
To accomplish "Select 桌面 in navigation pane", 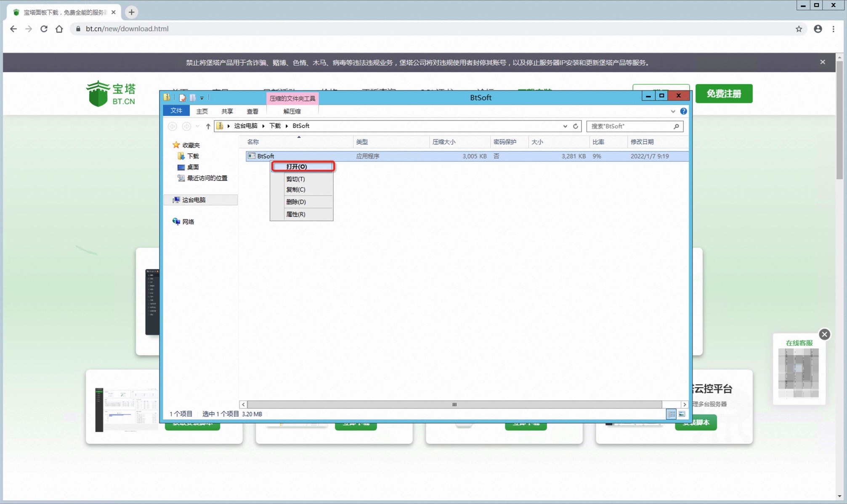I will [x=193, y=167].
